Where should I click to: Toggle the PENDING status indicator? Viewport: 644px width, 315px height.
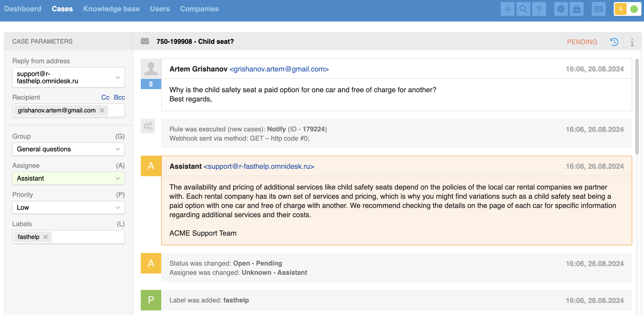point(582,41)
